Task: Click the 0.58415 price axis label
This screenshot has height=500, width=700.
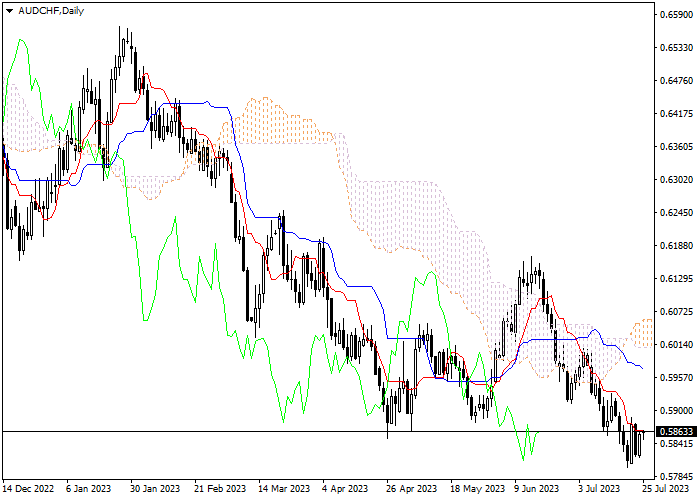Action: [x=676, y=444]
